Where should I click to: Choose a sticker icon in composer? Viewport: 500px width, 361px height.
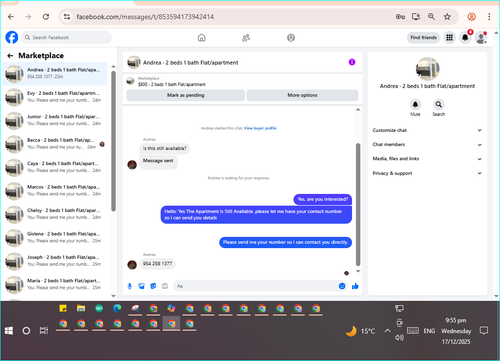pyautogui.click(x=153, y=286)
